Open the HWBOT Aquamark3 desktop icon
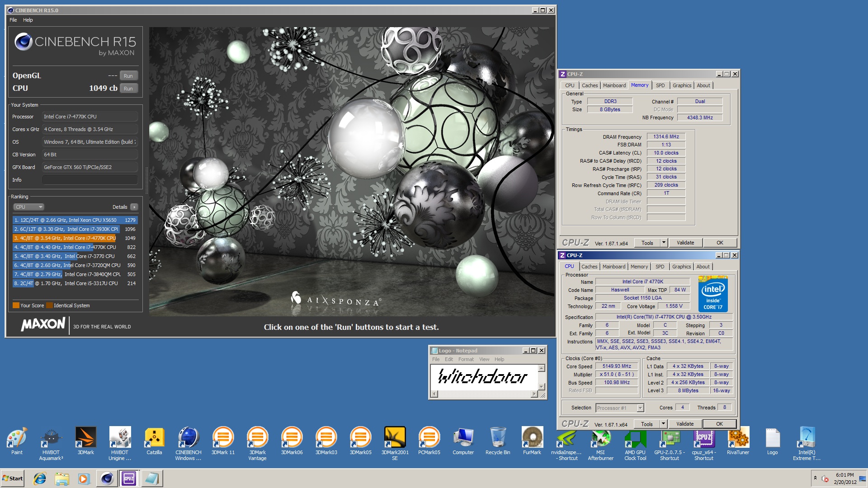Image resolution: width=868 pixels, height=488 pixels. click(51, 438)
